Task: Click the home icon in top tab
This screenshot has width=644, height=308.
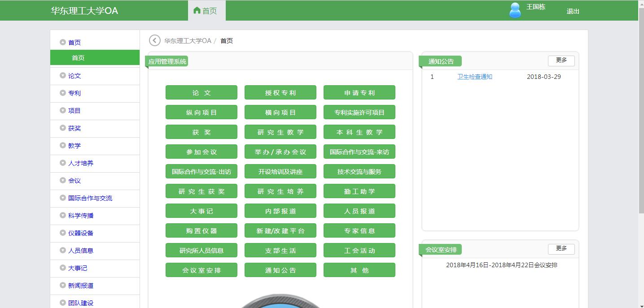Action: [x=197, y=10]
